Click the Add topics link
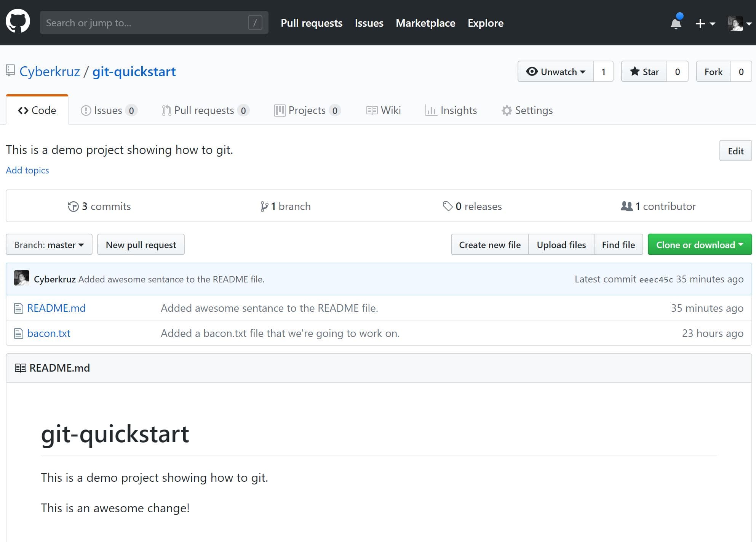 [x=27, y=170]
